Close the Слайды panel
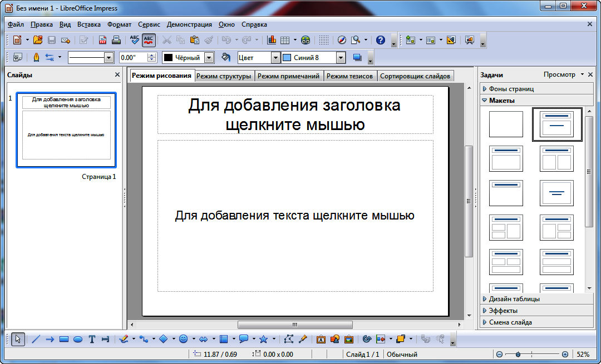This screenshot has width=601, height=364. click(117, 74)
